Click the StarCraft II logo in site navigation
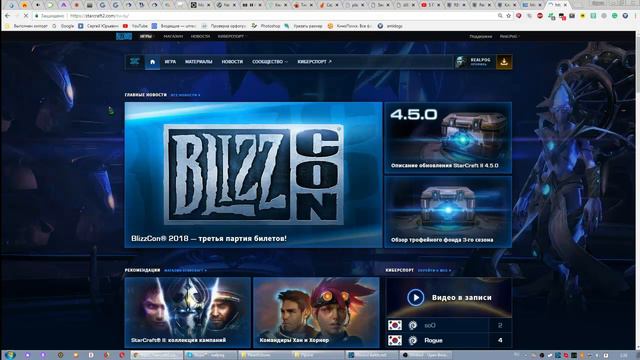The image size is (640, 360). 135,62
